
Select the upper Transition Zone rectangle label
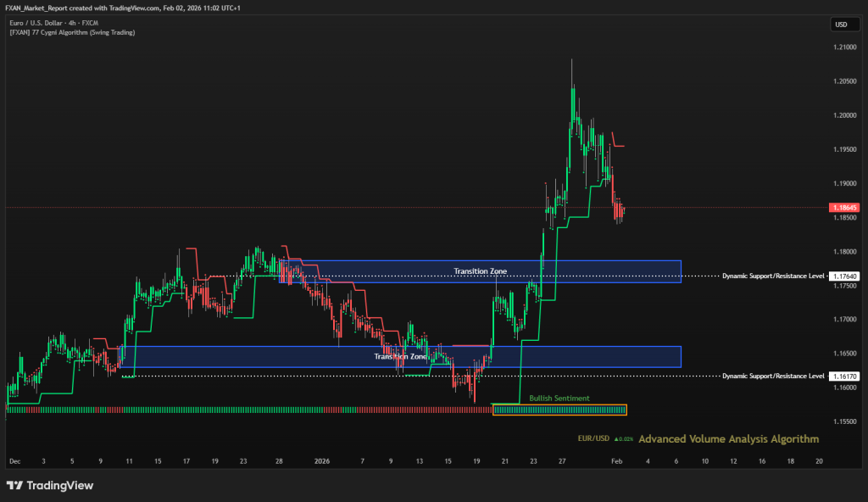480,271
